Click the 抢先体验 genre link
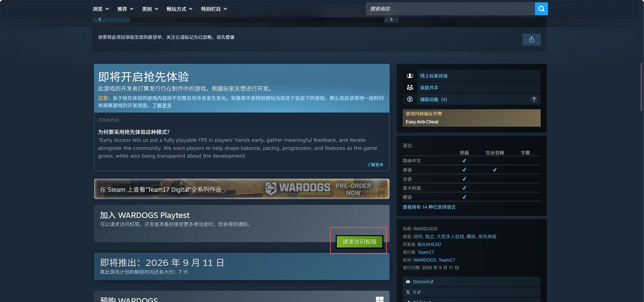The height and width of the screenshot is (302, 644). (487, 237)
